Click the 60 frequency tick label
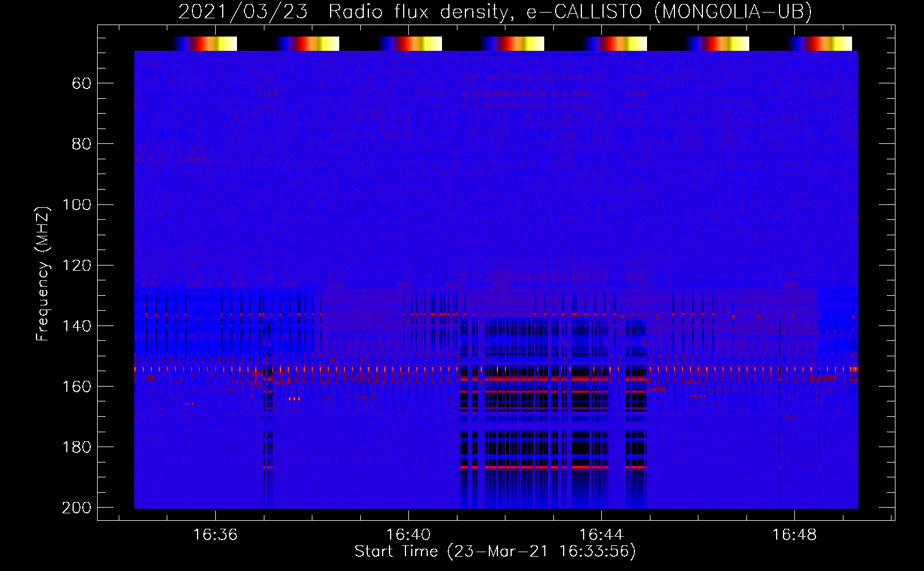The width and height of the screenshot is (924, 571). pos(82,83)
